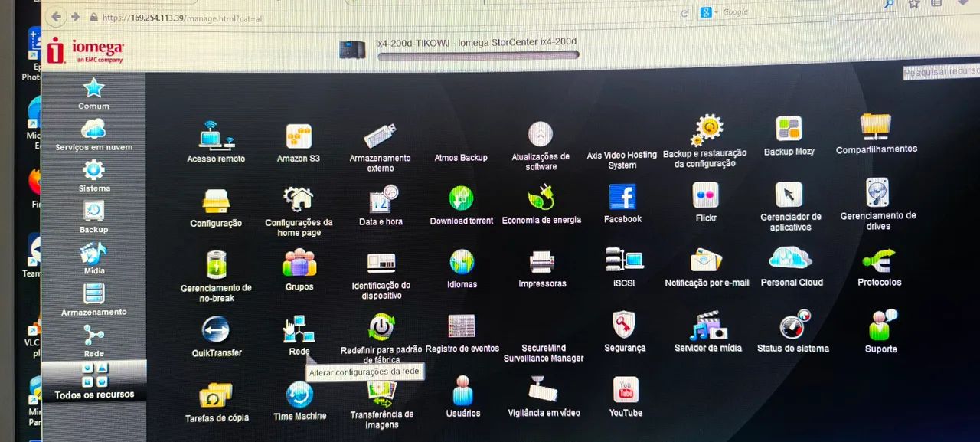Select Backup category in the sidebar
The width and height of the screenshot is (980, 442).
[93, 216]
